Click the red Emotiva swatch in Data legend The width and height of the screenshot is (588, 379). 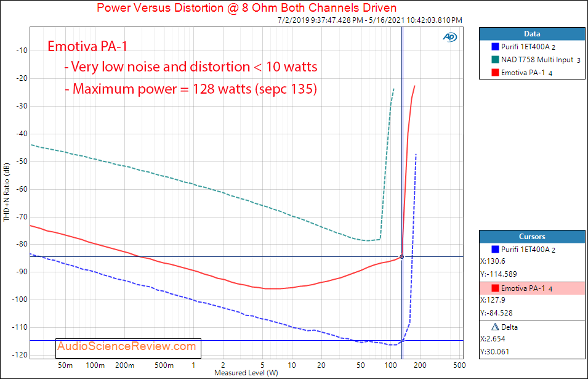click(495, 73)
